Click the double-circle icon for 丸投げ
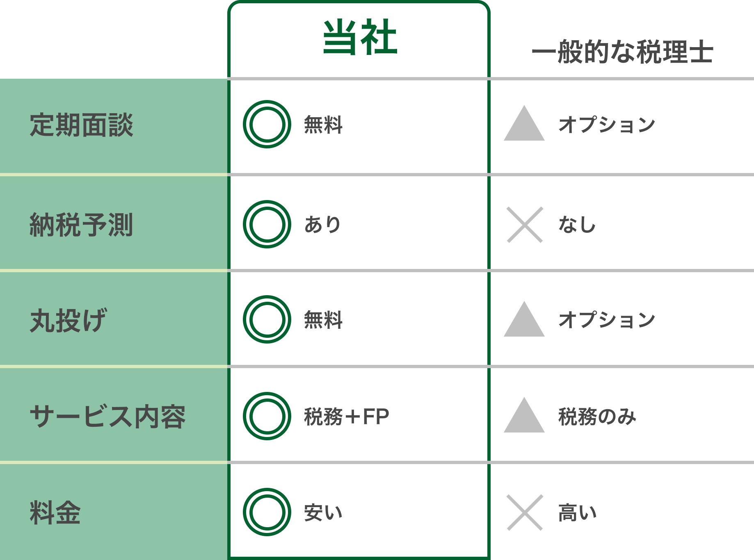Screen dimensions: 754x560 (267, 319)
